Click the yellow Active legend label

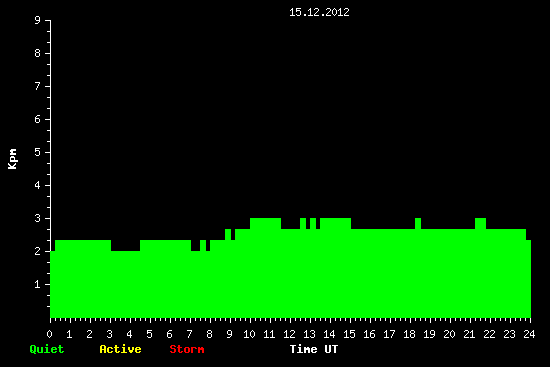(x=120, y=349)
